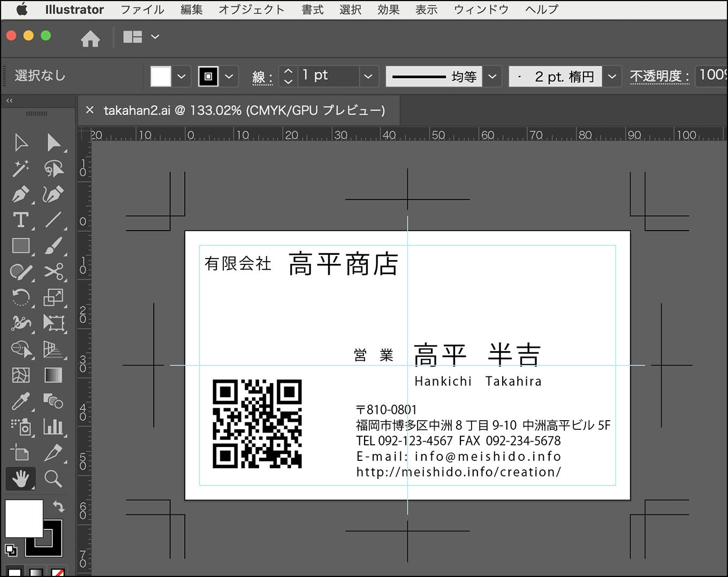The width and height of the screenshot is (728, 577).
Task: Open the 効果 menu
Action: (389, 10)
